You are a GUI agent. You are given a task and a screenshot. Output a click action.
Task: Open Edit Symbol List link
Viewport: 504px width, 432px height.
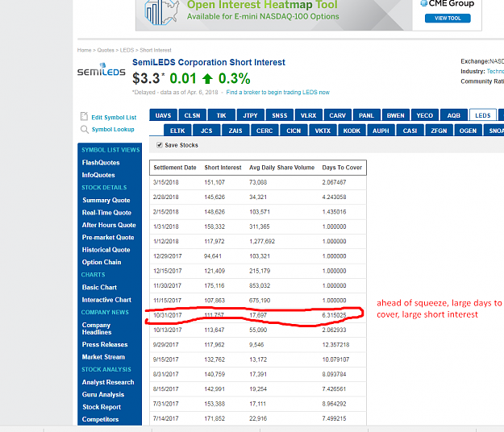tap(114, 118)
